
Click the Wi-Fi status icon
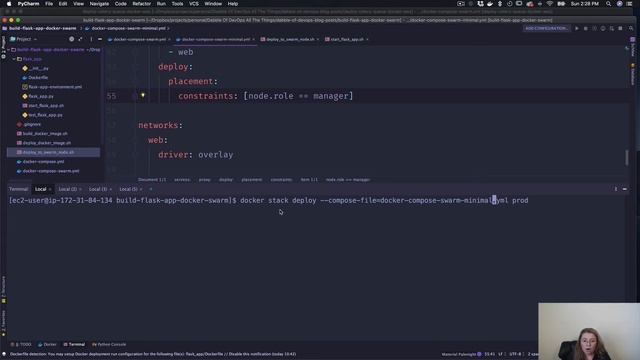point(550,4)
